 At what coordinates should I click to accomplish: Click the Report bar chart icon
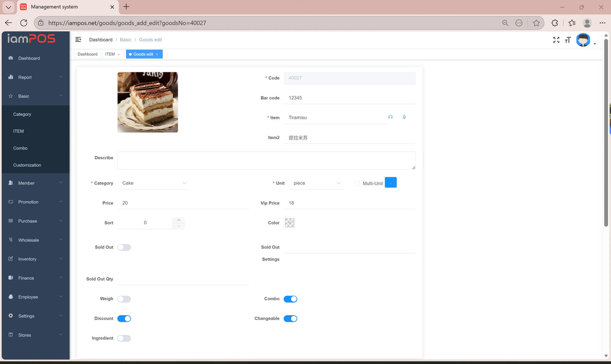coord(11,77)
